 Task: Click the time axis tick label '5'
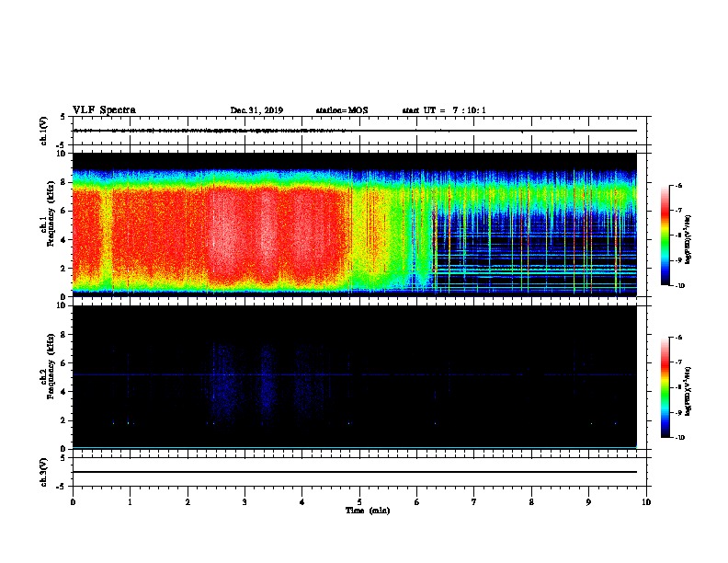coord(359,502)
